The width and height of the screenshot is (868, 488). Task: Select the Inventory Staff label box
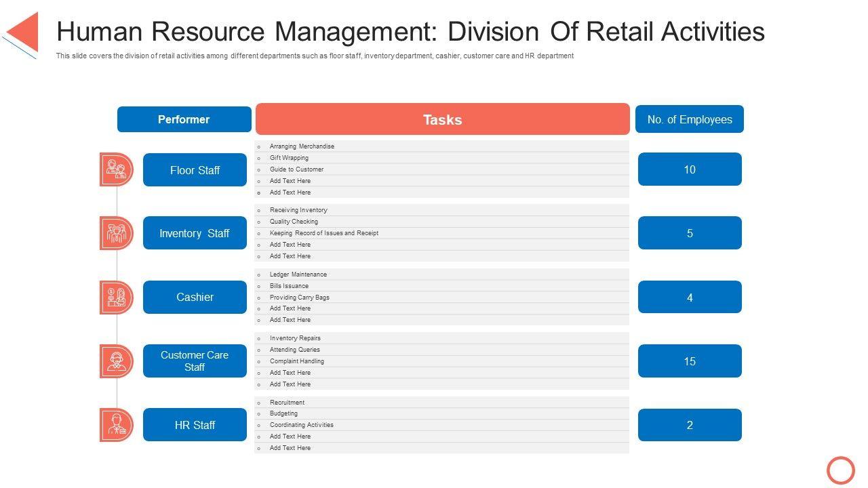(x=195, y=233)
